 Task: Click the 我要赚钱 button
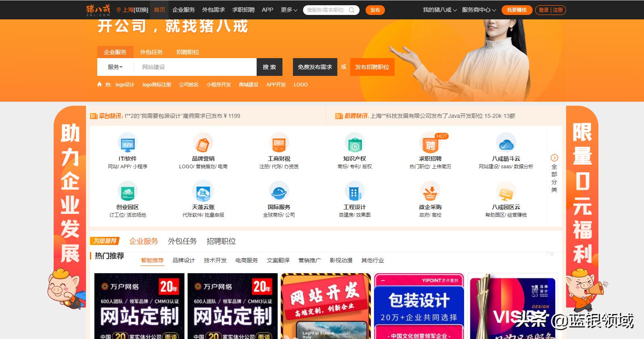click(516, 10)
